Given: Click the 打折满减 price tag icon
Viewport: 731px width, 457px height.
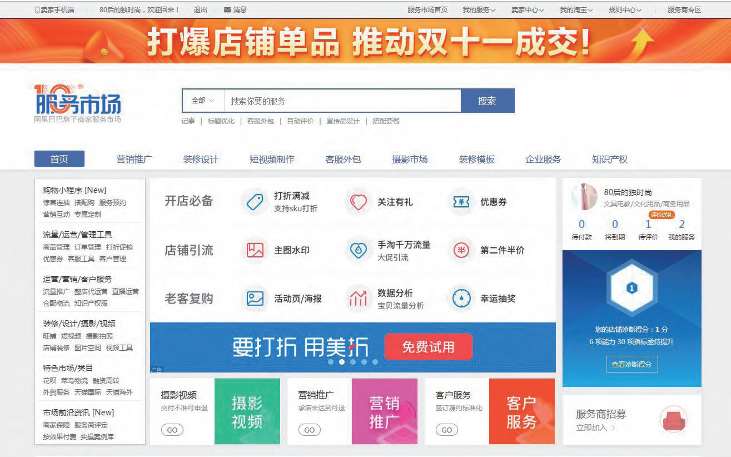Looking at the screenshot, I should tap(255, 202).
